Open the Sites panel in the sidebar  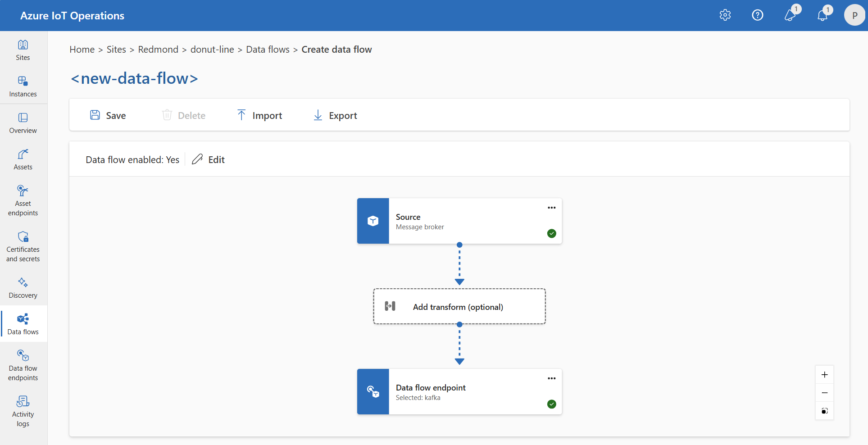click(x=23, y=50)
